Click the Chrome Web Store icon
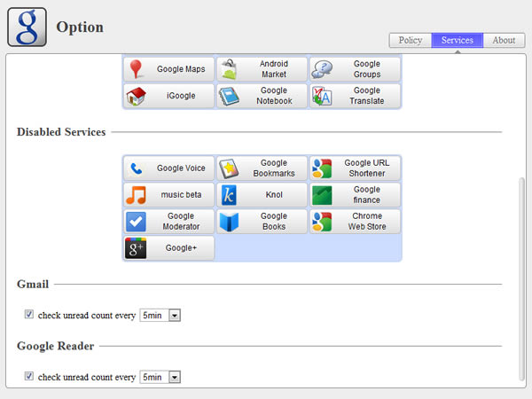 [x=322, y=222]
